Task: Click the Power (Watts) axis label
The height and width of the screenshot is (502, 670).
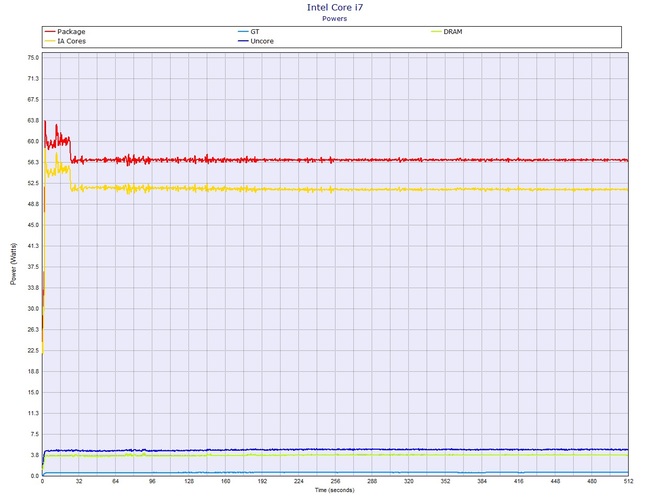Action: (x=13, y=264)
